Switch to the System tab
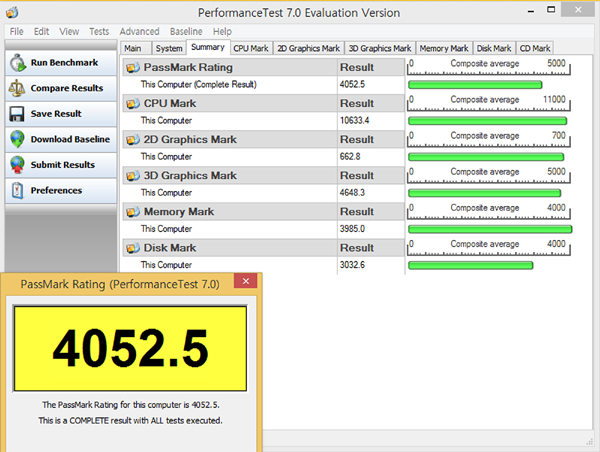 [x=169, y=48]
